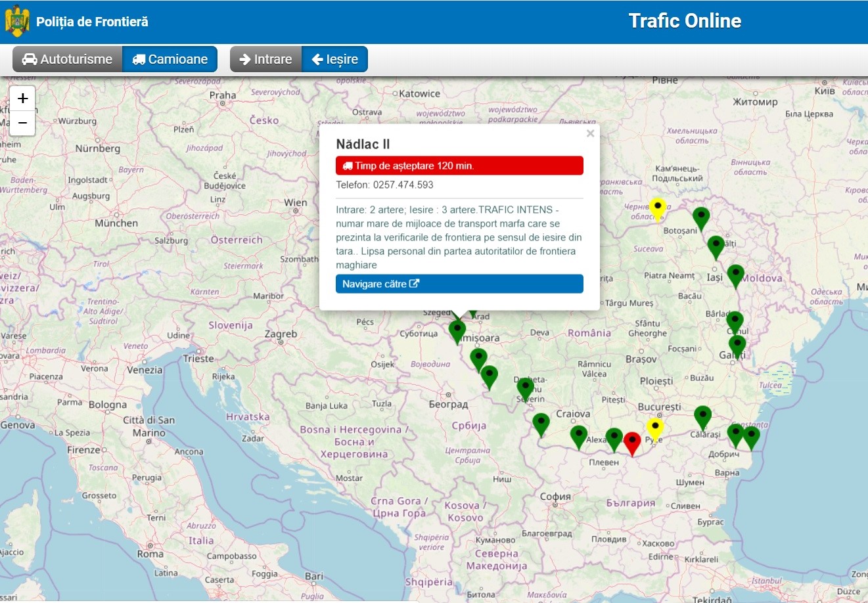Click the Nădlac II green marker below popup
Viewport: 868px width, 603px height.
click(x=457, y=330)
